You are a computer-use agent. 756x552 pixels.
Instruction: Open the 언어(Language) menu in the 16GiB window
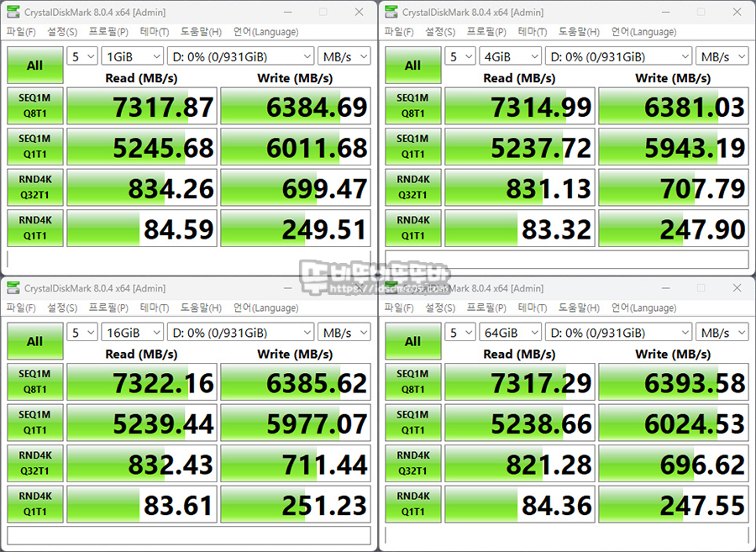(266, 308)
